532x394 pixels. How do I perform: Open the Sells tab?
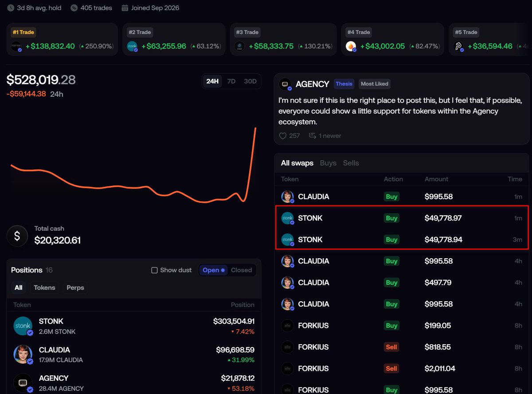[x=351, y=163]
